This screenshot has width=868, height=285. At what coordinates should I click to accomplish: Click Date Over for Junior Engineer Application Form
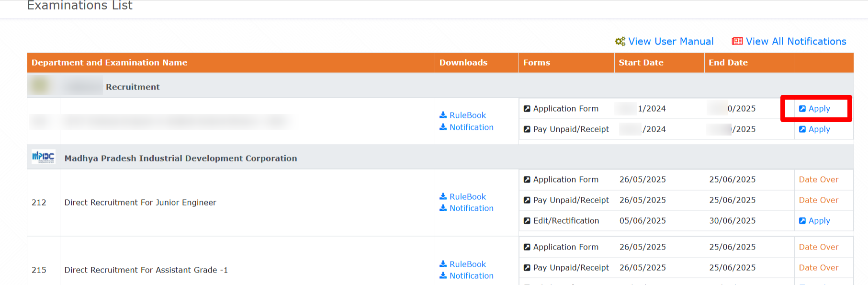[x=818, y=180]
